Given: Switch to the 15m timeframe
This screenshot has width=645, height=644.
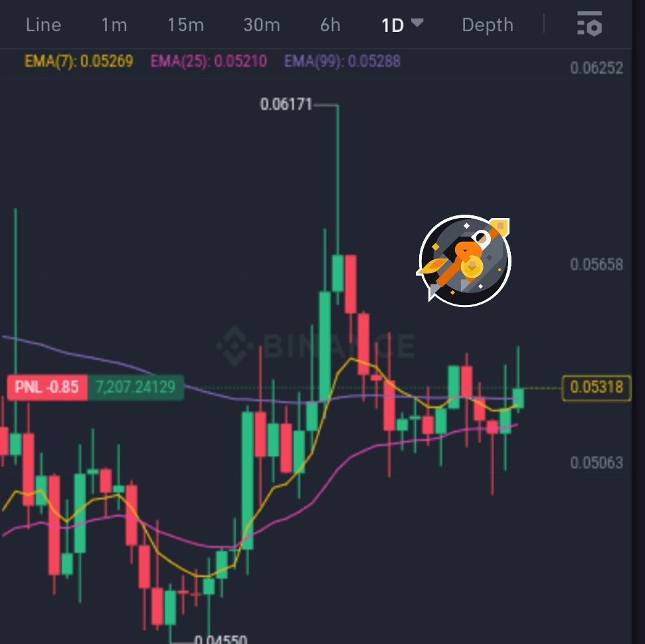Looking at the screenshot, I should (x=185, y=25).
